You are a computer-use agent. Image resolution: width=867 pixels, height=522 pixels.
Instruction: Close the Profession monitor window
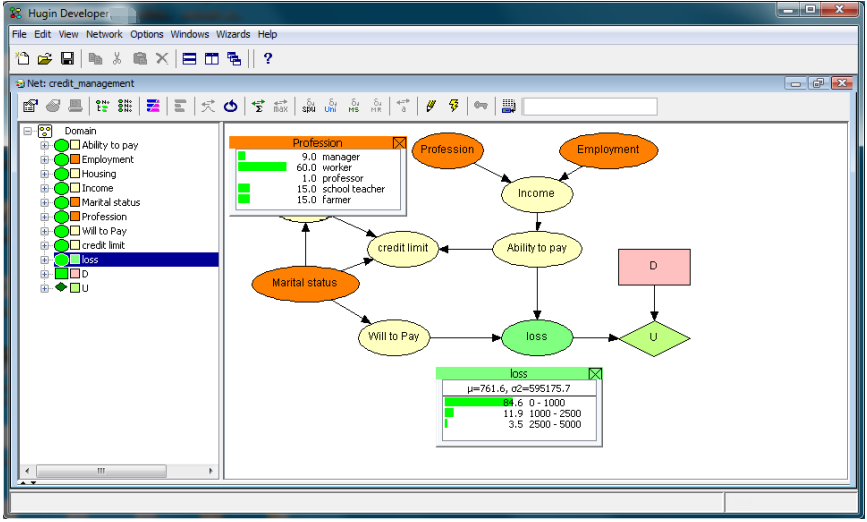(x=399, y=143)
